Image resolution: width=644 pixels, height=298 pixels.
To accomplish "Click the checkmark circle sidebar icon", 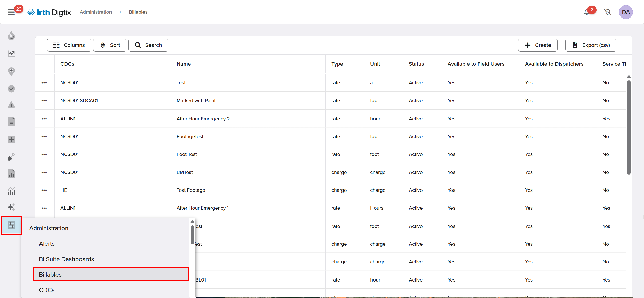I will pyautogui.click(x=11, y=89).
